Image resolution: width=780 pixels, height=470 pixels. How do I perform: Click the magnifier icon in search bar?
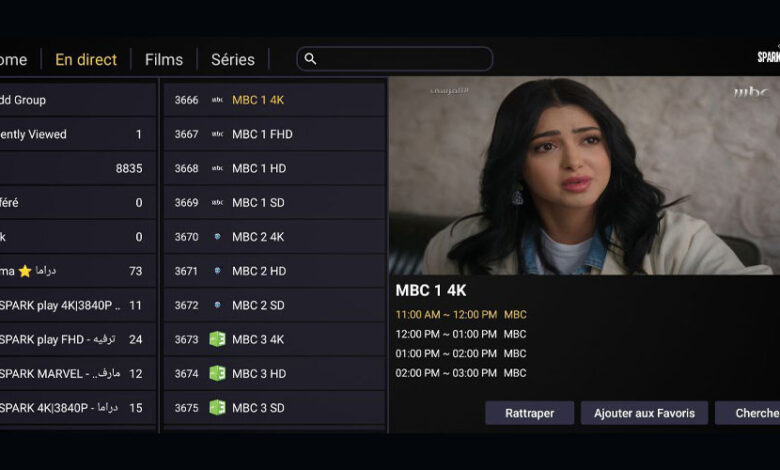[310, 59]
